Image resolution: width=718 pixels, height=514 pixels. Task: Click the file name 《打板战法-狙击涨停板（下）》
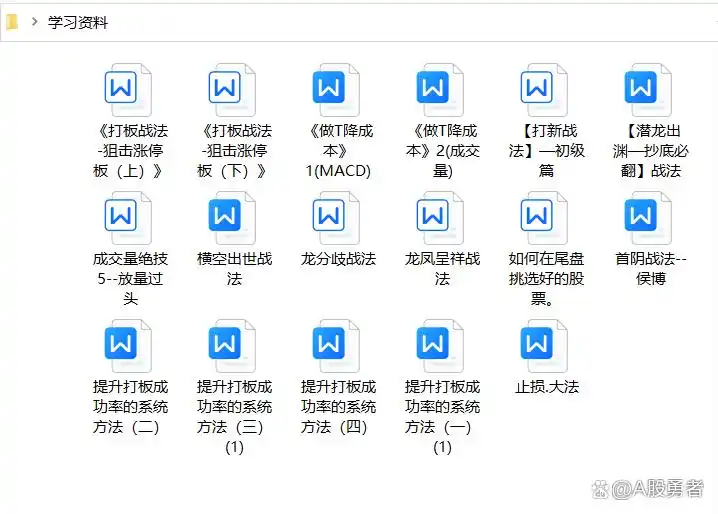pyautogui.click(x=234, y=151)
